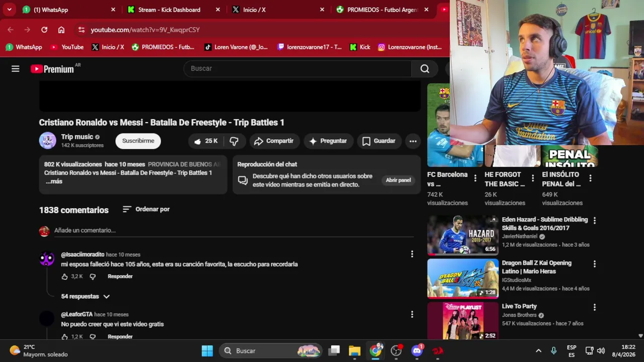The width and height of the screenshot is (644, 362).
Task: Open the YouTube hamburger guide menu
Action: (16, 69)
